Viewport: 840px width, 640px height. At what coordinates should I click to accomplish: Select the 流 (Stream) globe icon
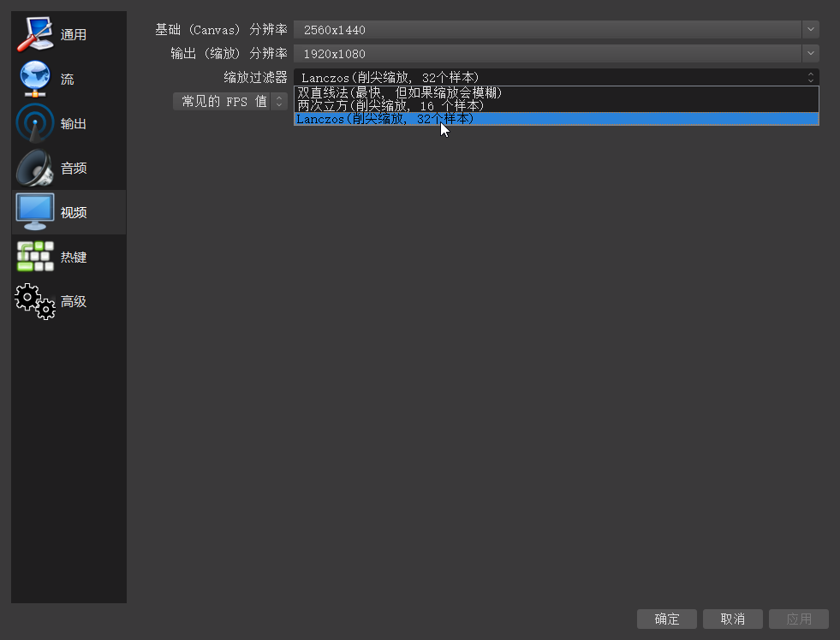click(x=35, y=79)
